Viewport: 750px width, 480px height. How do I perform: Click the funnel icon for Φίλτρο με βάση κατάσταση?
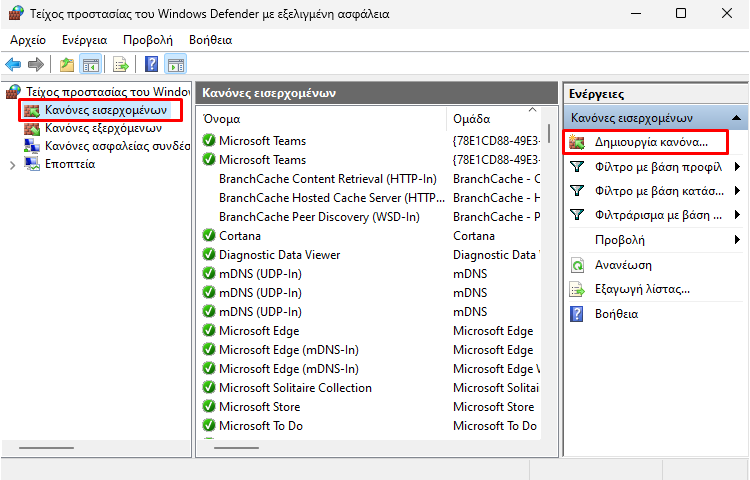577,191
